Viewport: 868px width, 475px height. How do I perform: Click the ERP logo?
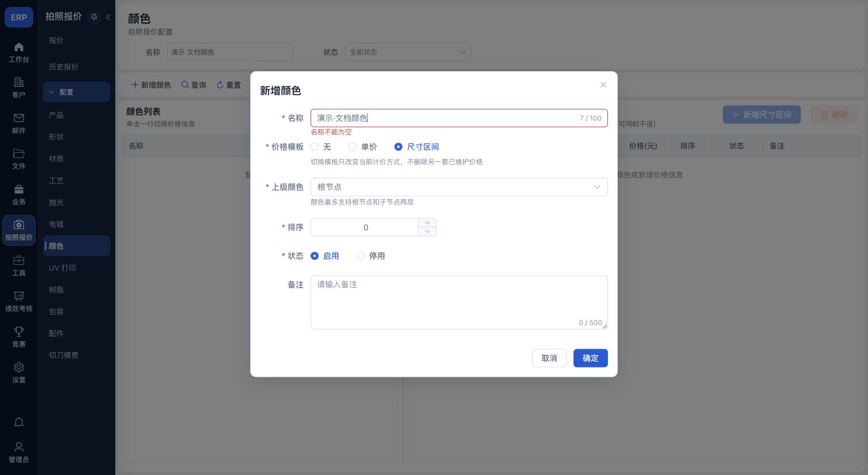point(19,17)
